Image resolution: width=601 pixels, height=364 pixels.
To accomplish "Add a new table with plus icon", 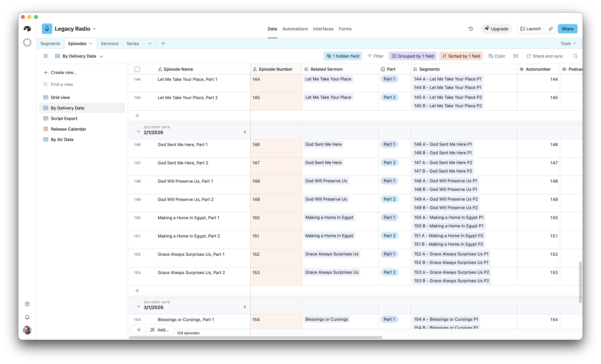I will click(163, 43).
